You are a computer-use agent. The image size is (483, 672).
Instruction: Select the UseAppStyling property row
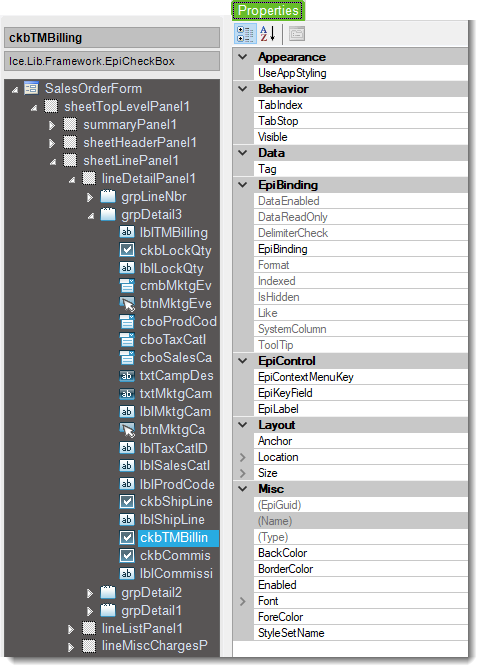360,73
